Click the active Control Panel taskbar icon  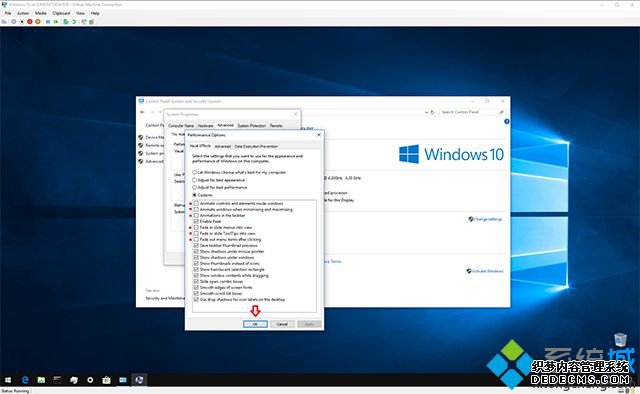(139, 380)
